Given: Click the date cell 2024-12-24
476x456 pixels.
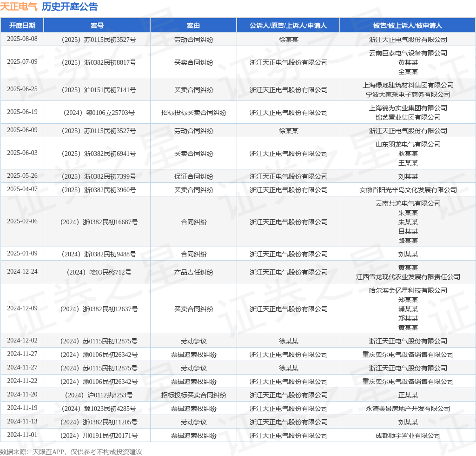Looking at the screenshot, I should 22,272.
